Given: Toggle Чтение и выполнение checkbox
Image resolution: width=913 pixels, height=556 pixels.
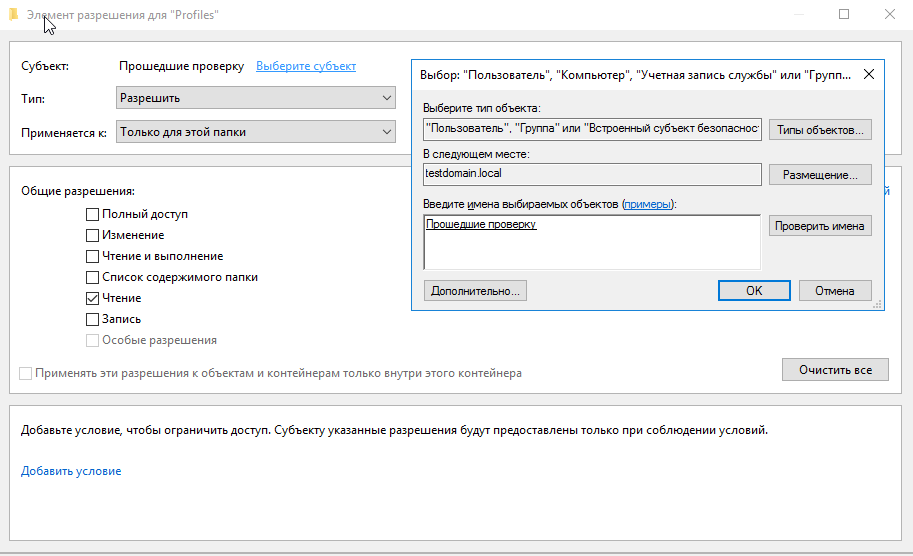Looking at the screenshot, I should point(92,256).
